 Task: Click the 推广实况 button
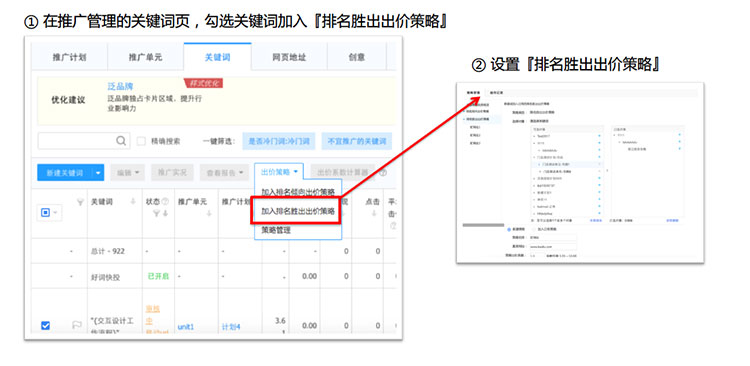[x=172, y=173]
